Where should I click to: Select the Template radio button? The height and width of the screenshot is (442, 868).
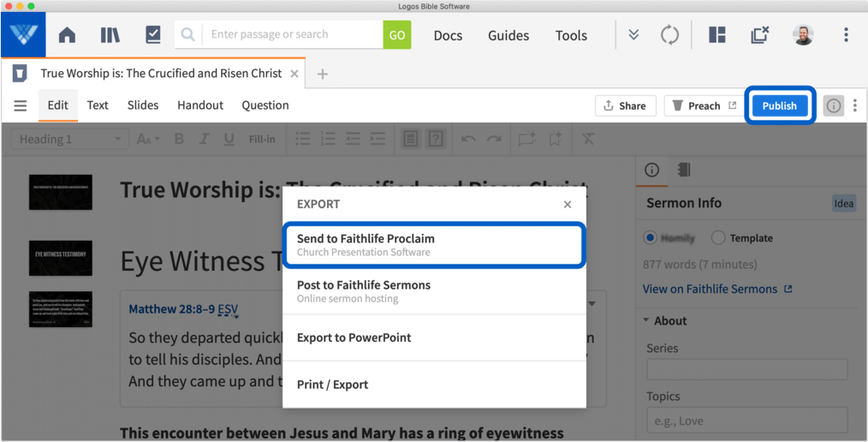pos(718,237)
